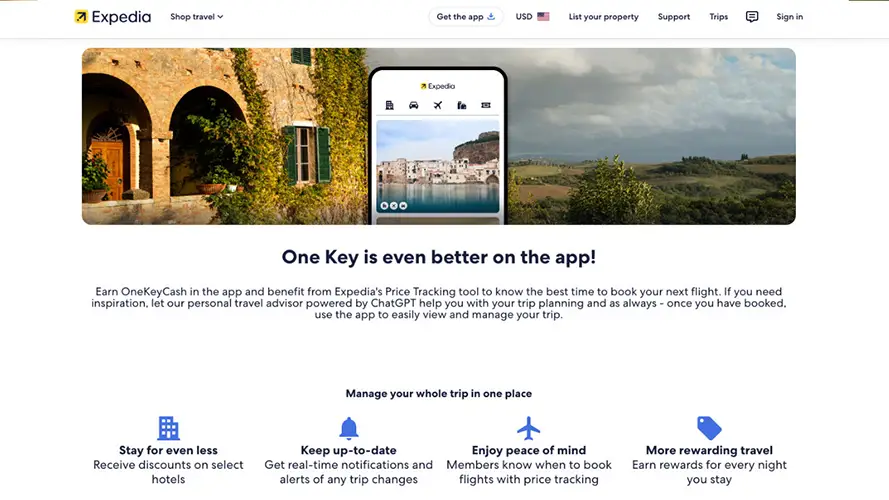
Task: Open List your property link
Action: click(603, 17)
